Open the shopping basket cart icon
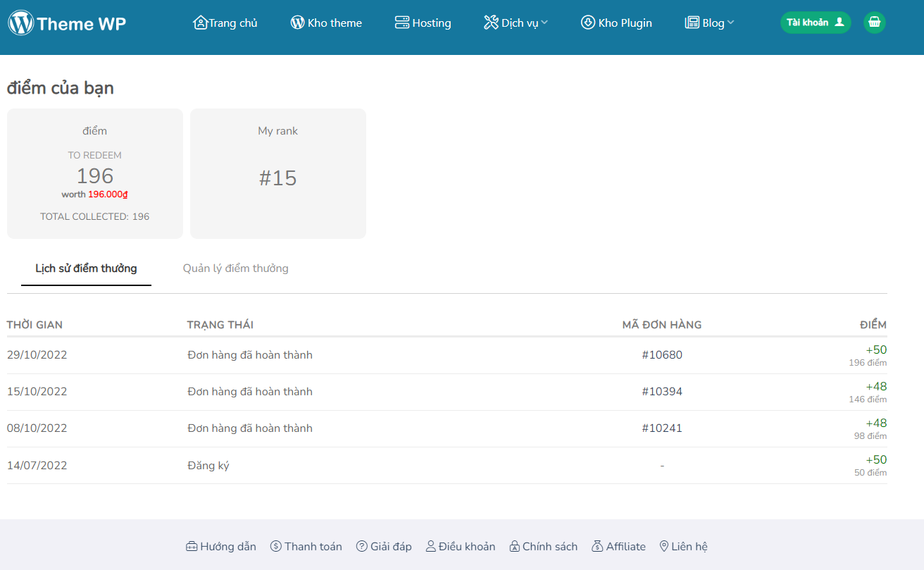The height and width of the screenshot is (570, 924). coord(874,23)
